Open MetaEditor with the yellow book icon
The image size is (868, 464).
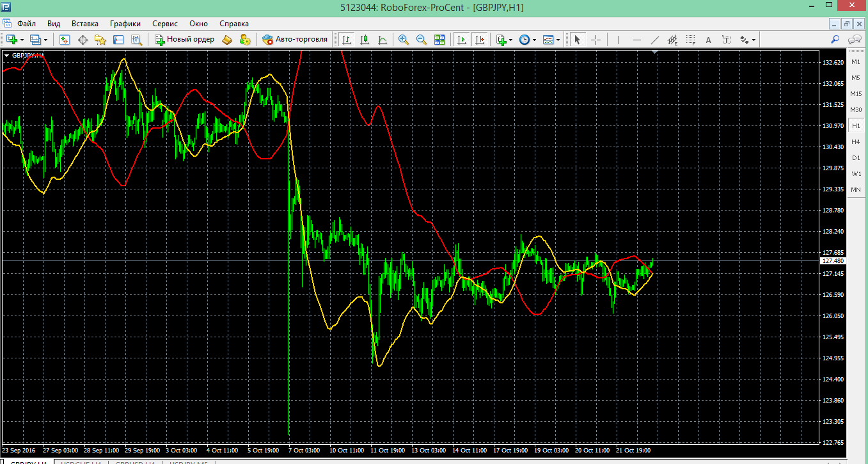click(227, 40)
